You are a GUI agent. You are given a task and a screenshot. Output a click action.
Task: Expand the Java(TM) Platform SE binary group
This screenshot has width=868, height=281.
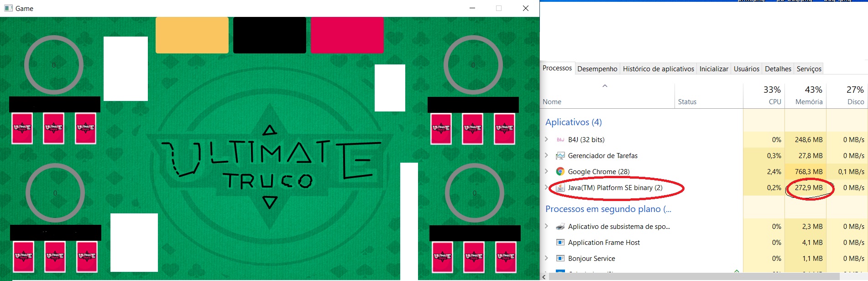546,187
